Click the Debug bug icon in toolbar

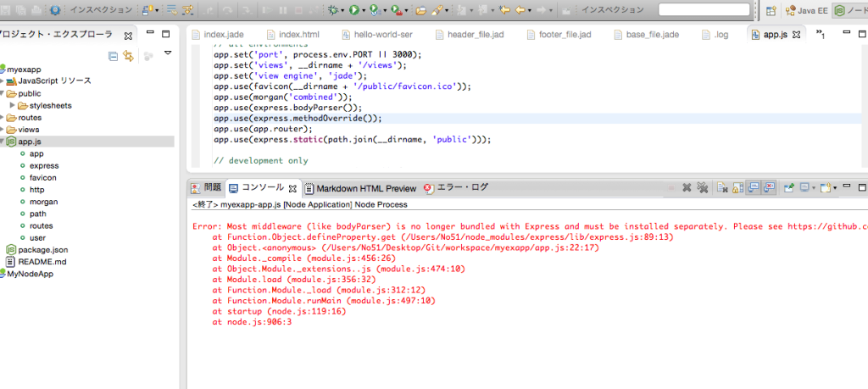[x=333, y=10]
